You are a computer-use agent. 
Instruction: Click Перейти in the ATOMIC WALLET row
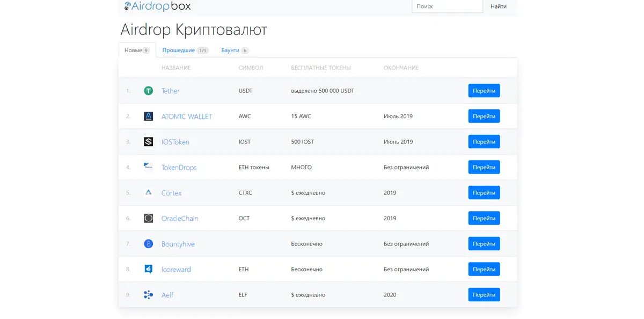coord(484,116)
